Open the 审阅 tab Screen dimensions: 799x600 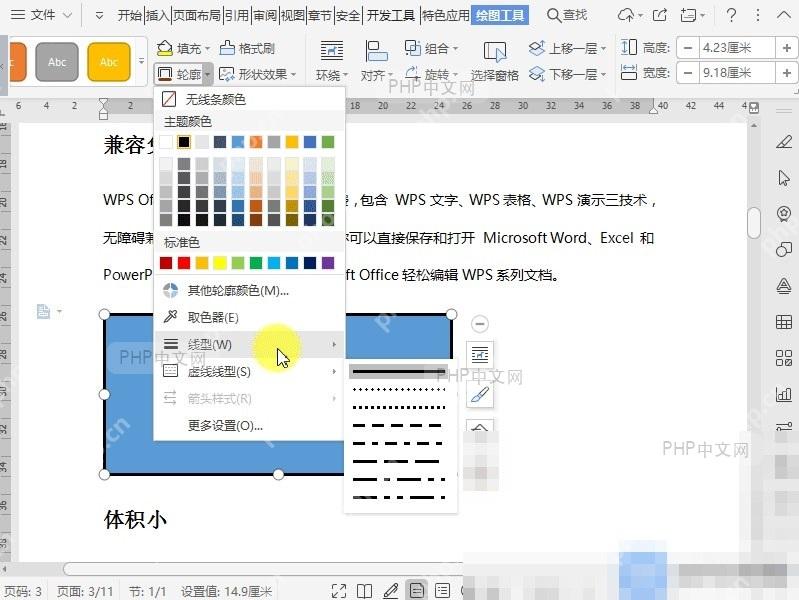(265, 15)
